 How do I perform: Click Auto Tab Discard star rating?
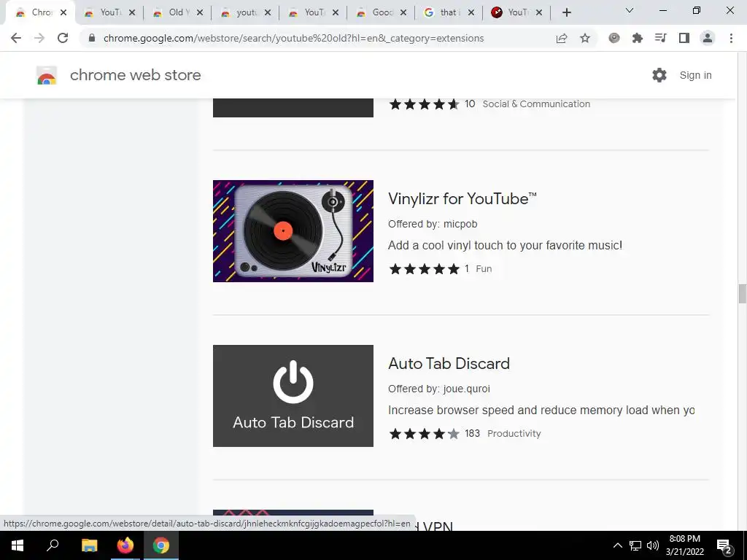click(x=424, y=433)
